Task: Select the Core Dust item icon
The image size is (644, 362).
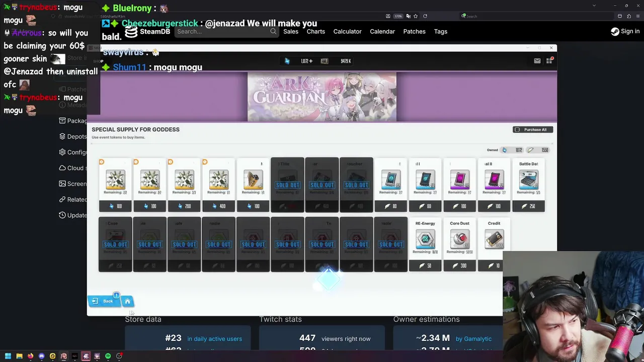Action: click(x=459, y=239)
